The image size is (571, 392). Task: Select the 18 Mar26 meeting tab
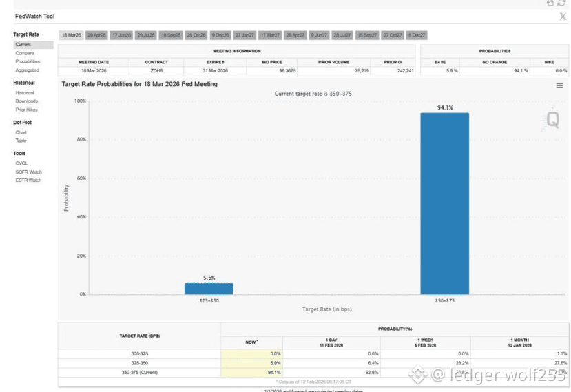coord(72,35)
